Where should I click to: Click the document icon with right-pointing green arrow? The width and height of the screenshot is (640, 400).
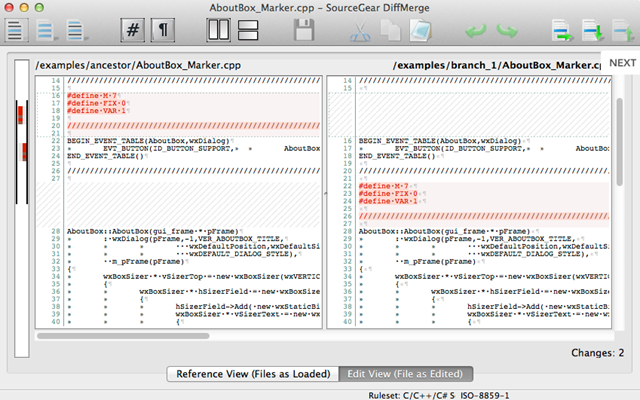pos(562,31)
